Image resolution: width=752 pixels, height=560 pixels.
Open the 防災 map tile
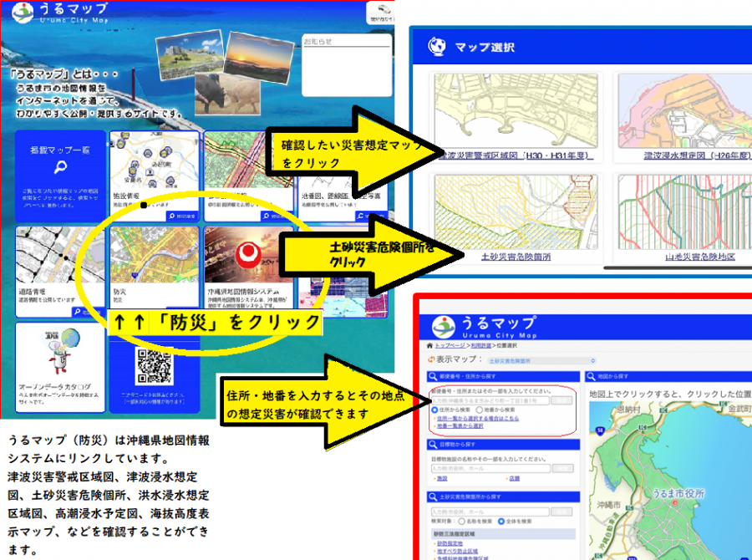pos(155,272)
